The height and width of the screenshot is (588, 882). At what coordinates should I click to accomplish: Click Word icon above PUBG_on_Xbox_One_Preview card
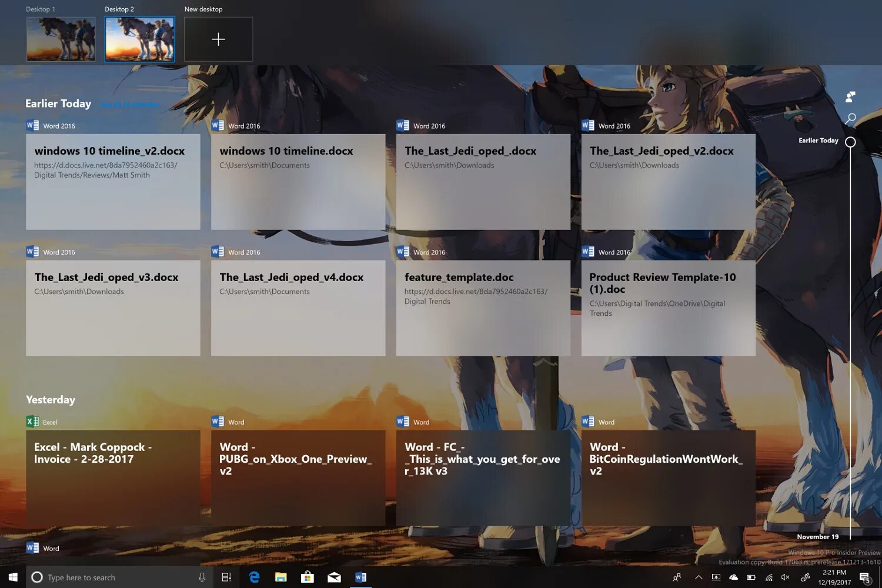pyautogui.click(x=218, y=422)
